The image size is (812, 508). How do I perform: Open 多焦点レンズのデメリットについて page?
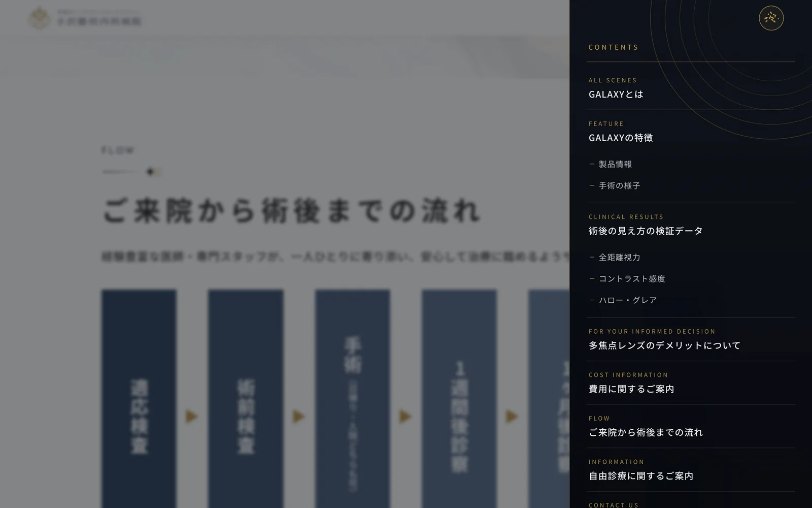(664, 345)
